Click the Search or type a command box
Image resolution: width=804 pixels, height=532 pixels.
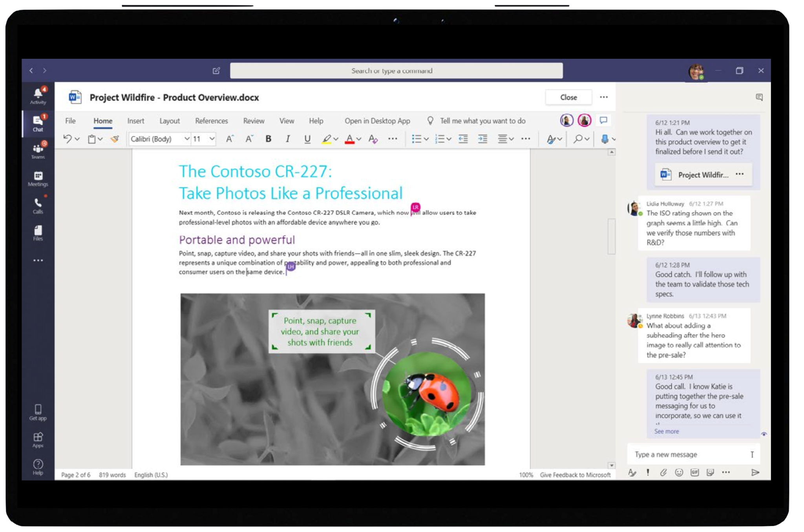point(397,71)
